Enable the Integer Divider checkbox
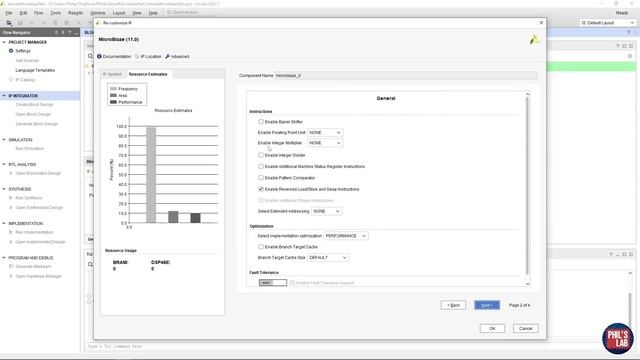The height and width of the screenshot is (360, 640). [x=261, y=155]
